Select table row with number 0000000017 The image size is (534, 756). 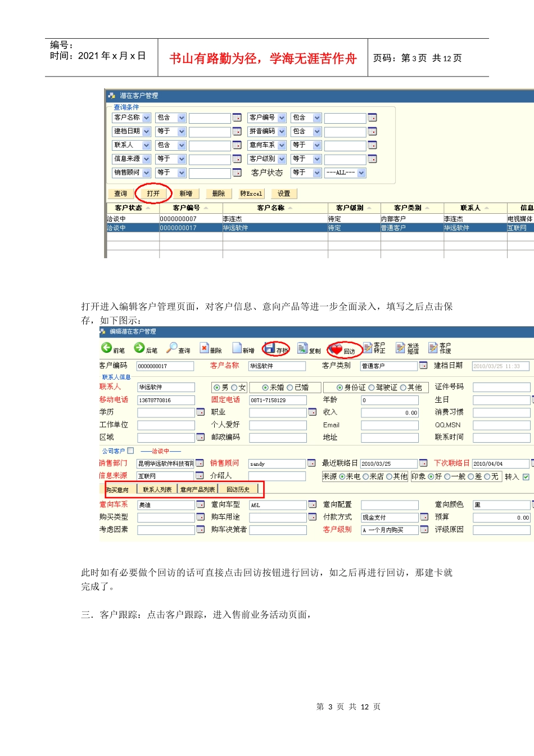click(320, 228)
